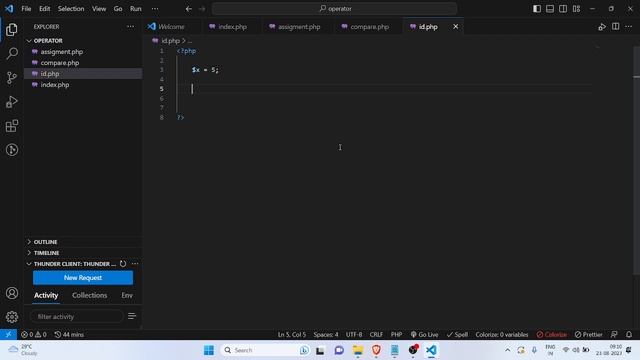The image size is (640, 360).
Task: Click the filter activity input field
Action: pyautogui.click(x=77, y=316)
